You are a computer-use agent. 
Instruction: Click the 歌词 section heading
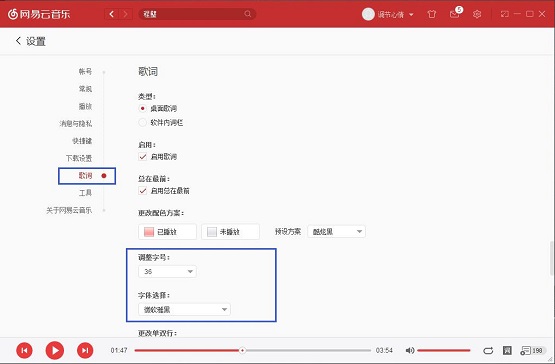(148, 72)
